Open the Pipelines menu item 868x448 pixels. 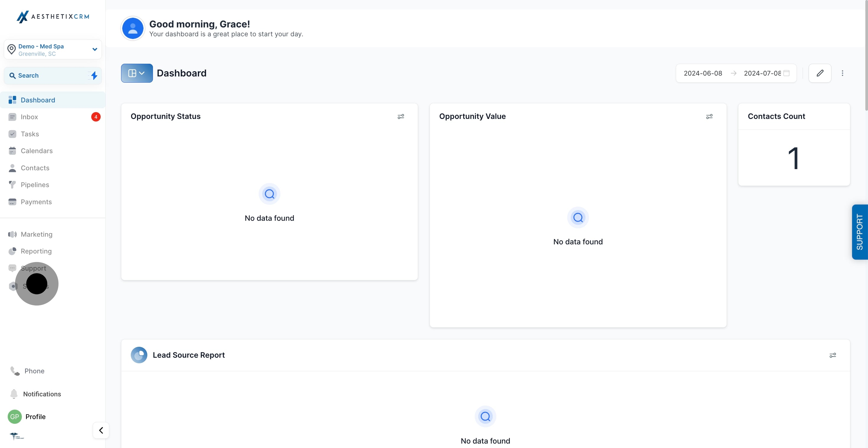tap(35, 184)
